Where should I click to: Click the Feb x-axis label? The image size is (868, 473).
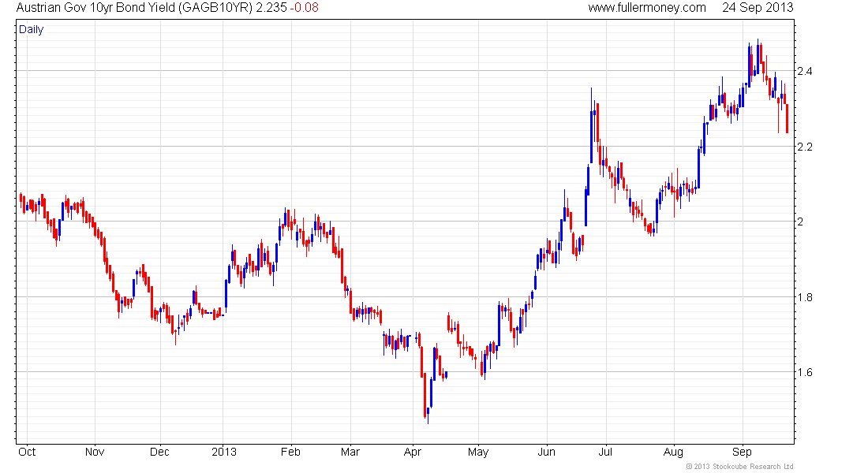(x=290, y=452)
